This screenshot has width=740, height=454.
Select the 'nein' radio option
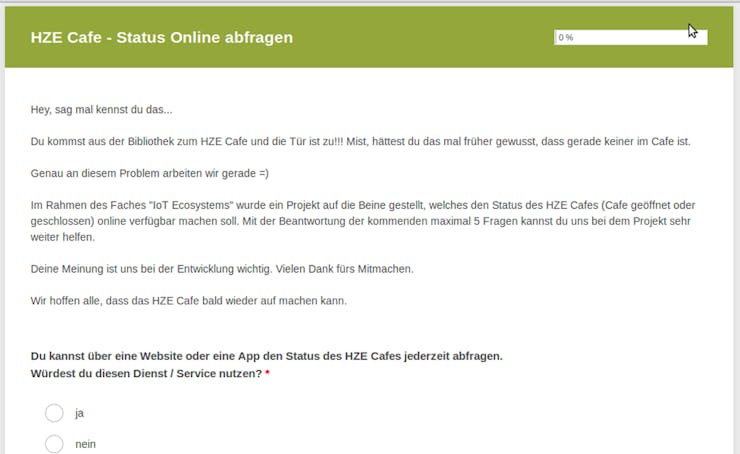click(54, 444)
